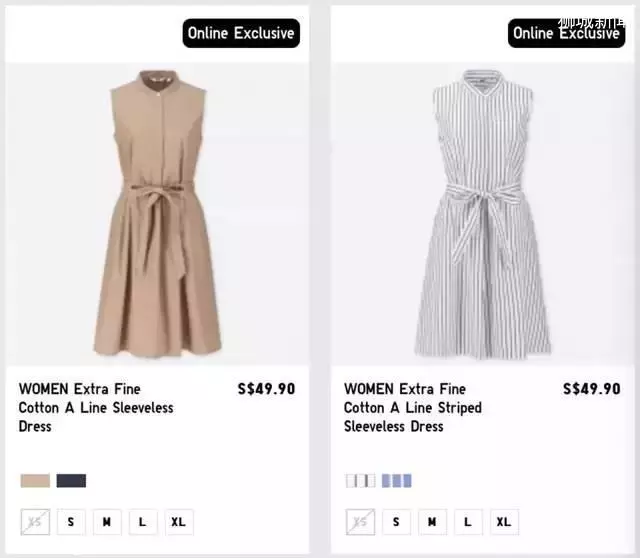This screenshot has height=558, width=640.
Task: Open striped sleeveless dress product image
Action: point(482,214)
